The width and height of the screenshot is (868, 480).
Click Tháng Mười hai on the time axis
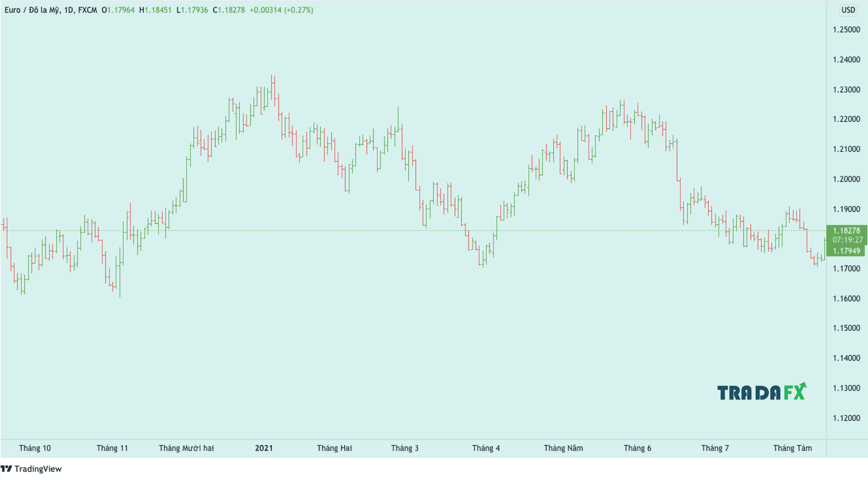186,448
